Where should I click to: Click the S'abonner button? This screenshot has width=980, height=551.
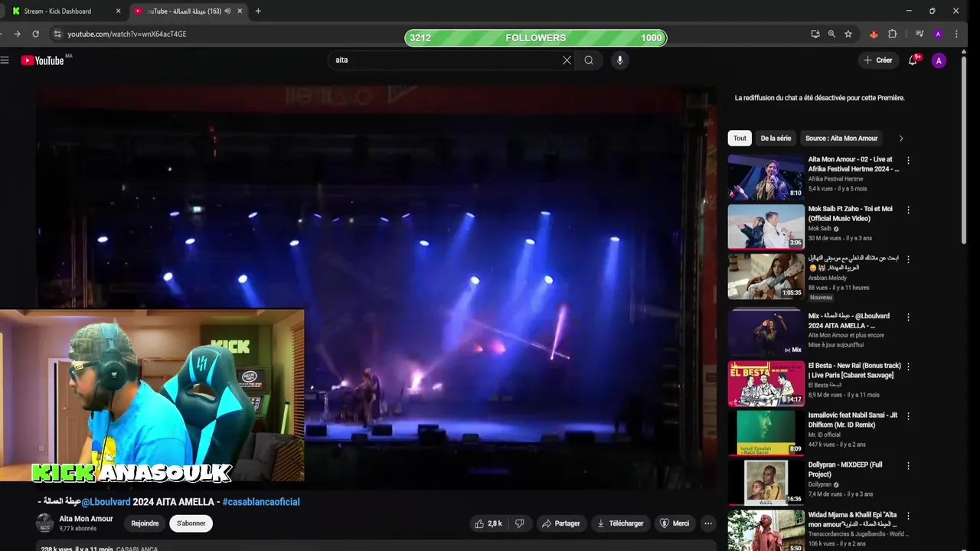[191, 523]
